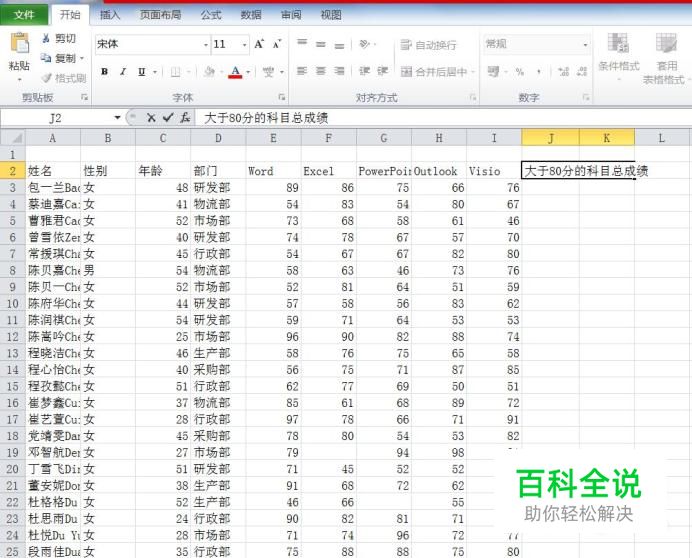Select row header 12
Screen dimensions: 692x558
pos(13,337)
